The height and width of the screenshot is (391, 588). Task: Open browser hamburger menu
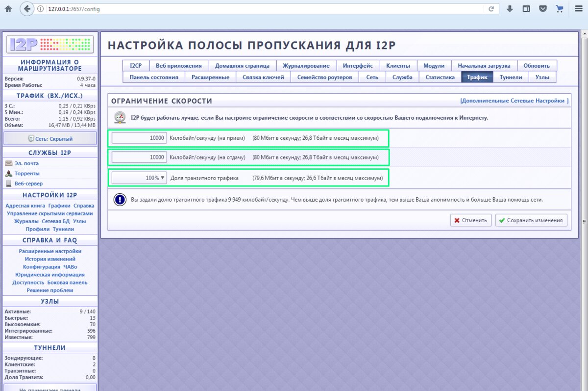coord(579,9)
